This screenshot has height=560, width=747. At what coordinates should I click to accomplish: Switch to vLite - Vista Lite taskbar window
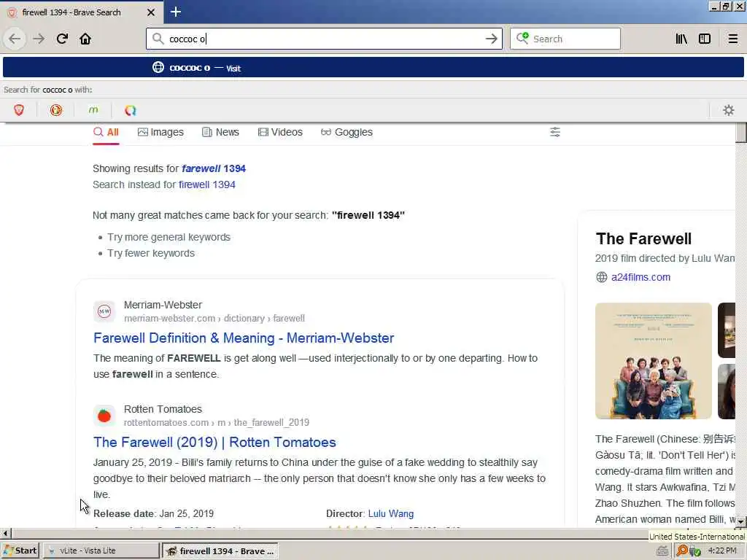coord(101,551)
